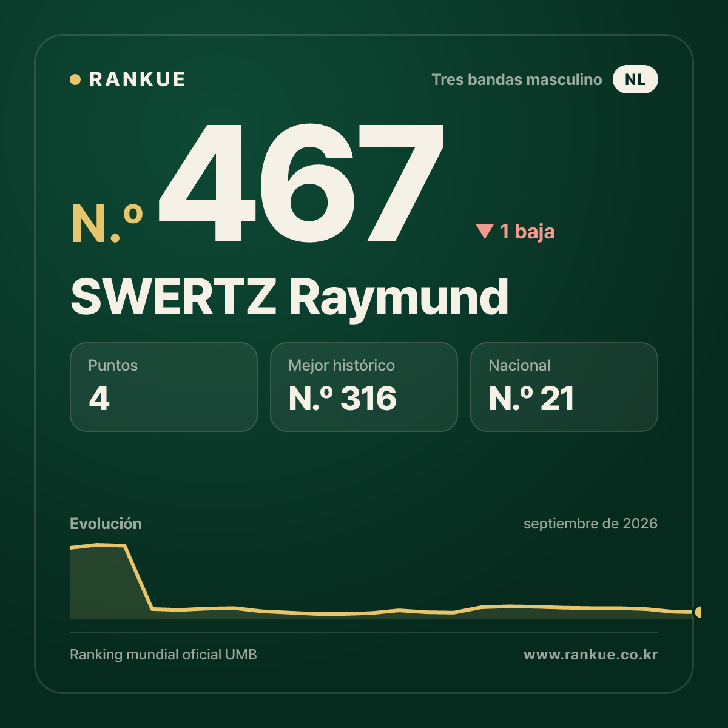
Task: Click the yellow dot beside RANKUE
Action: [x=75, y=79]
